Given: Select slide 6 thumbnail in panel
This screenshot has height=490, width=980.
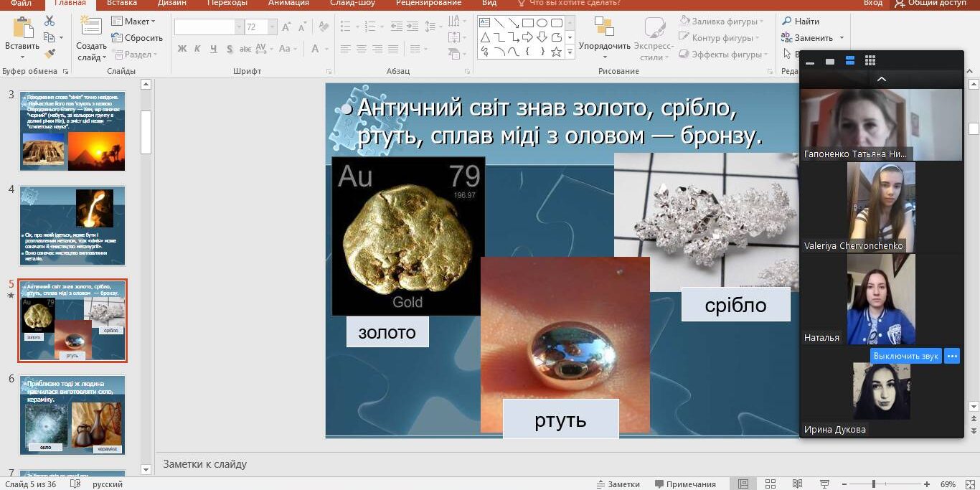Looking at the screenshot, I should (x=72, y=415).
